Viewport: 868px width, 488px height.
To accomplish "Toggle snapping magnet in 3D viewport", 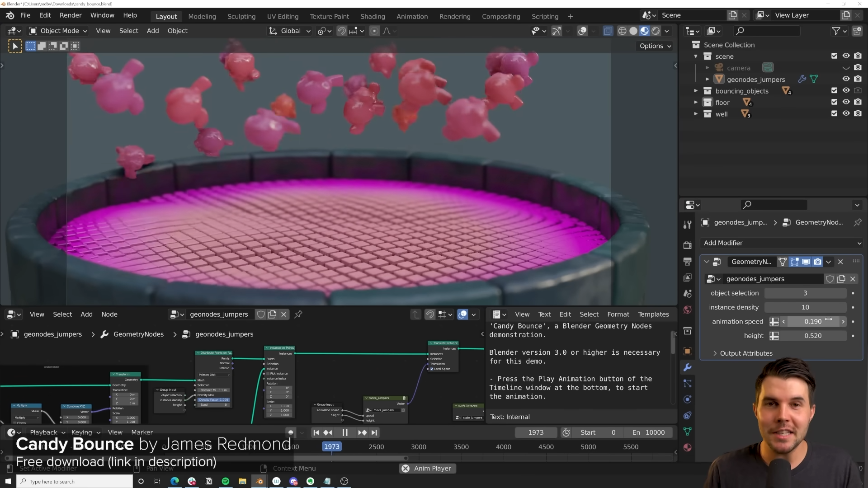I will [342, 31].
